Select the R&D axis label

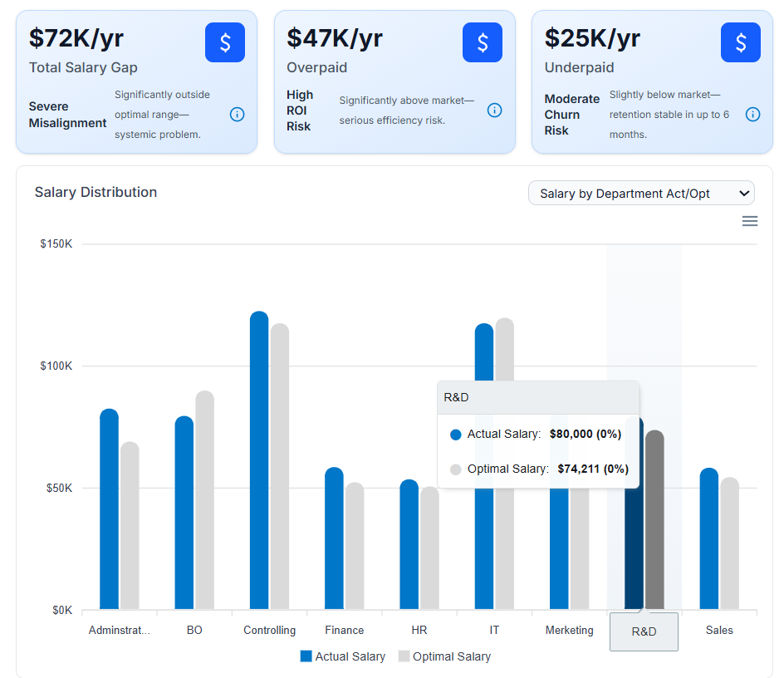point(644,631)
